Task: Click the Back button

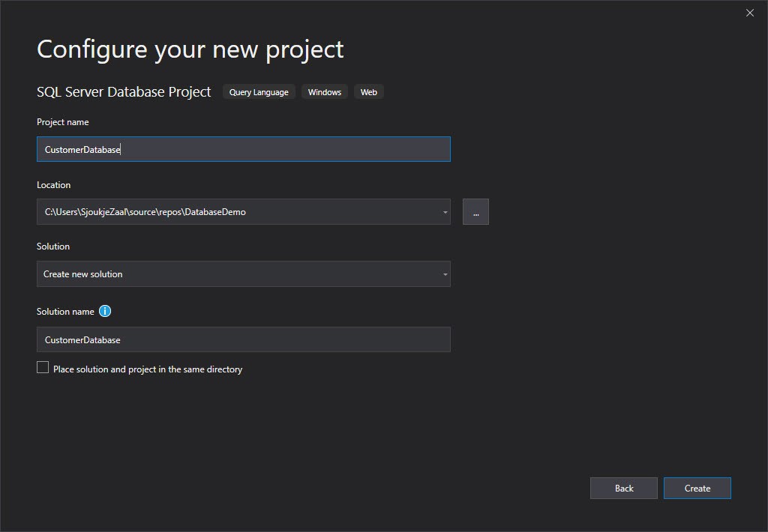Action: click(623, 488)
